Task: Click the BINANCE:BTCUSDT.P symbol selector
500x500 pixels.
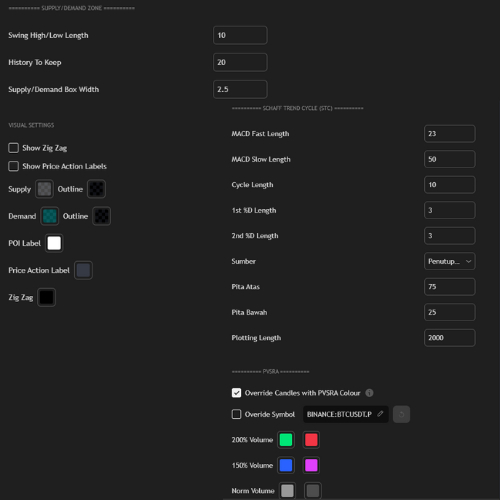Action: click(346, 414)
